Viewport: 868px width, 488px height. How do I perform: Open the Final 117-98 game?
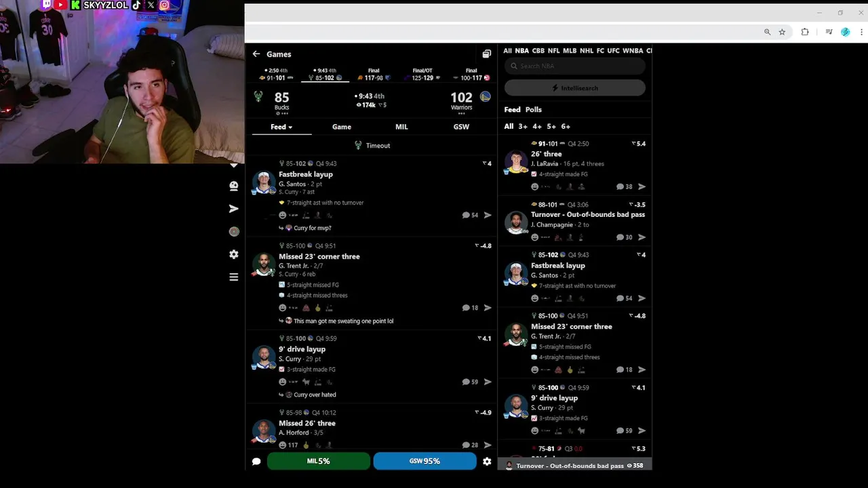click(374, 75)
